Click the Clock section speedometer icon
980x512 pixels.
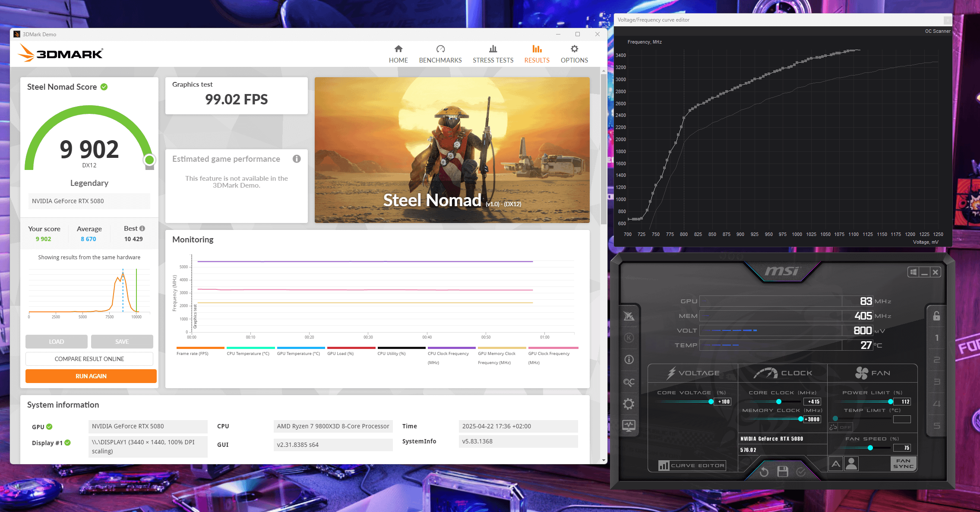point(765,373)
